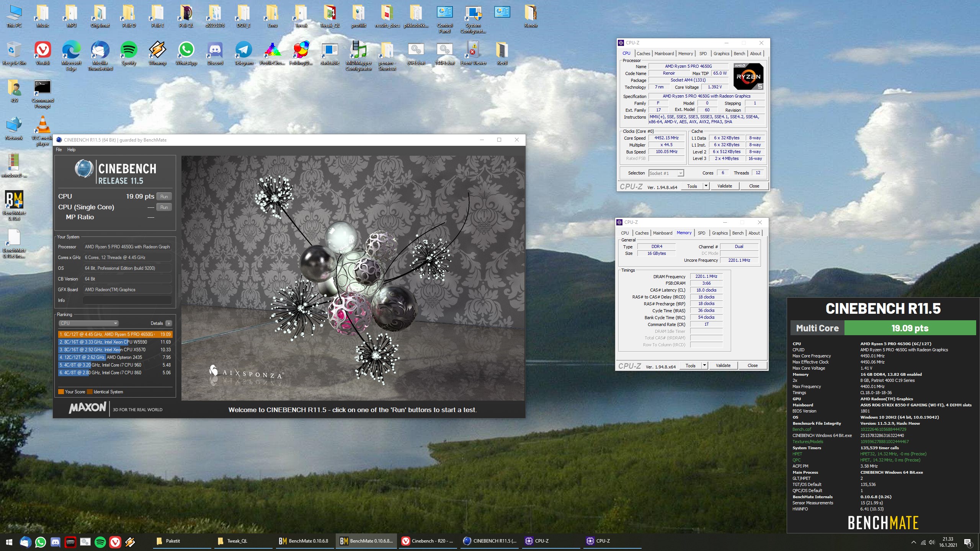This screenshot has width=980, height=551.
Task: Open the Telegram desktop shortcut
Action: [x=243, y=53]
